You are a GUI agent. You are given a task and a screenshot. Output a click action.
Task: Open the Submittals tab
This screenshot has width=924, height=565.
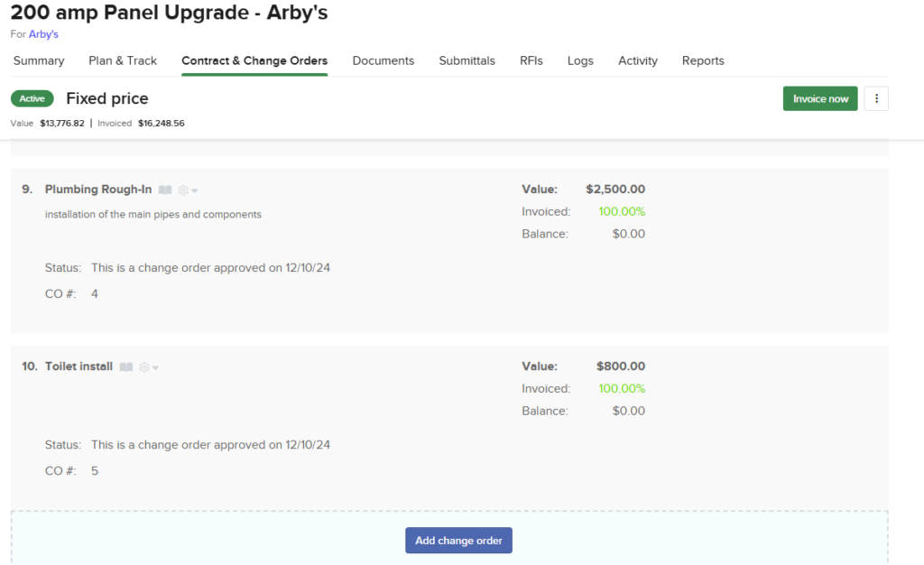click(x=467, y=60)
